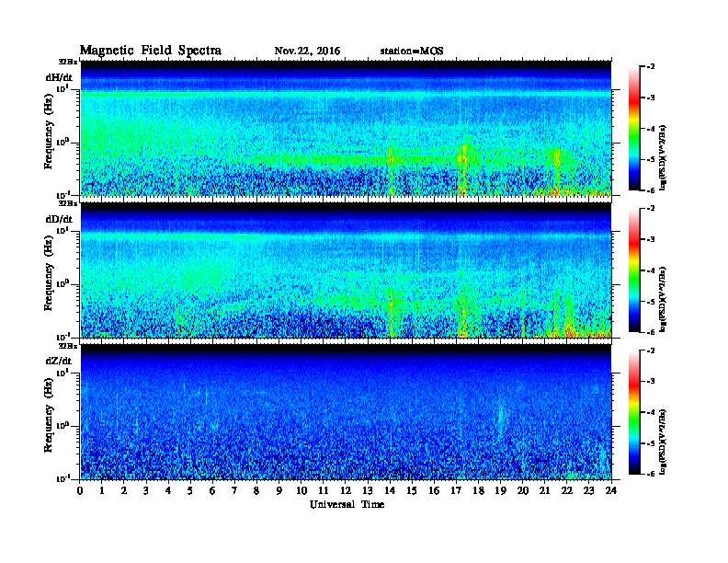Click the '-2' value on the dH/dt color bar
This screenshot has height=563, width=728.
(x=651, y=67)
